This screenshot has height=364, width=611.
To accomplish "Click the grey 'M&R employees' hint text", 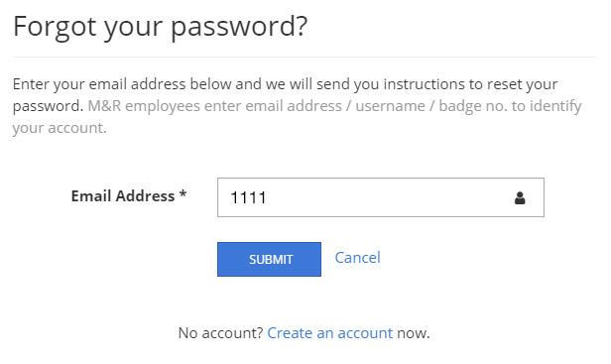I will (144, 106).
